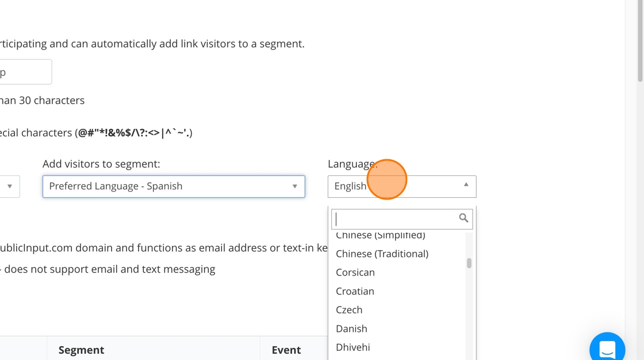Click the Segment column header

point(81,350)
